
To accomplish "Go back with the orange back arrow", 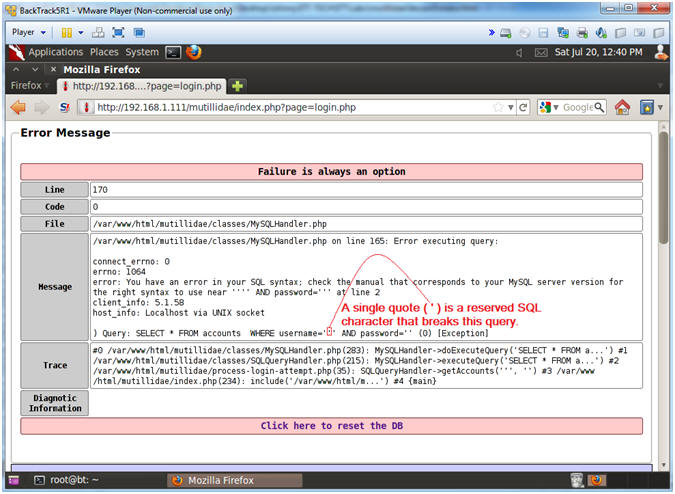I will coord(18,107).
